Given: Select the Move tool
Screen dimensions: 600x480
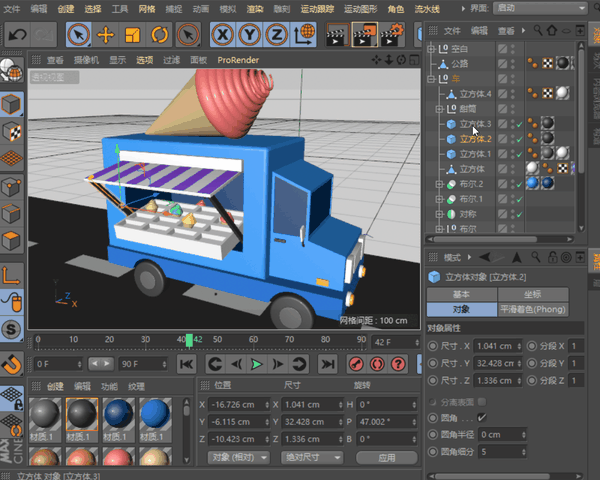Looking at the screenshot, I should click(106, 36).
